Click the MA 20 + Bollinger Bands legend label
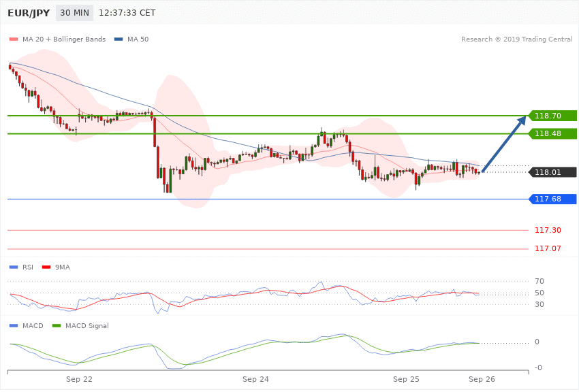 64,39
